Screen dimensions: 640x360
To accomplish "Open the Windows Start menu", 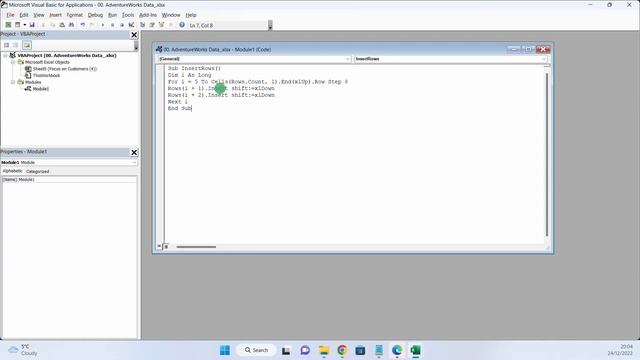I will (225, 350).
